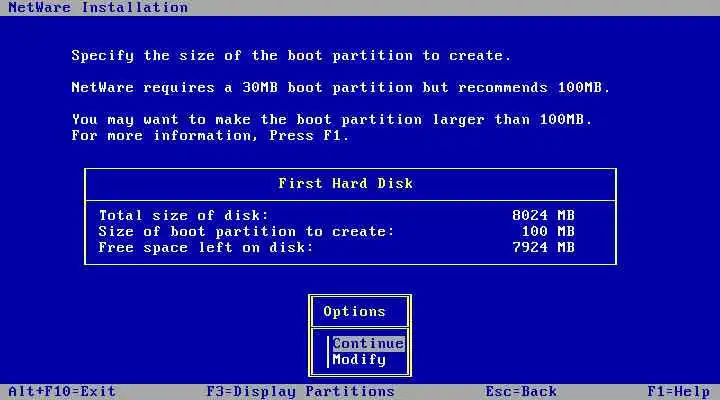
Task: Click the NetWare Installation title
Action: [x=98, y=8]
